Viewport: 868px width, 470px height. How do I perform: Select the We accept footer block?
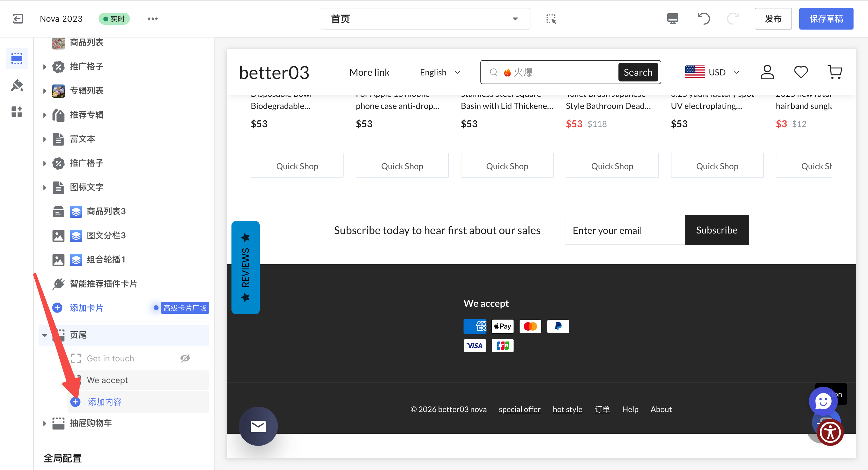click(x=108, y=380)
